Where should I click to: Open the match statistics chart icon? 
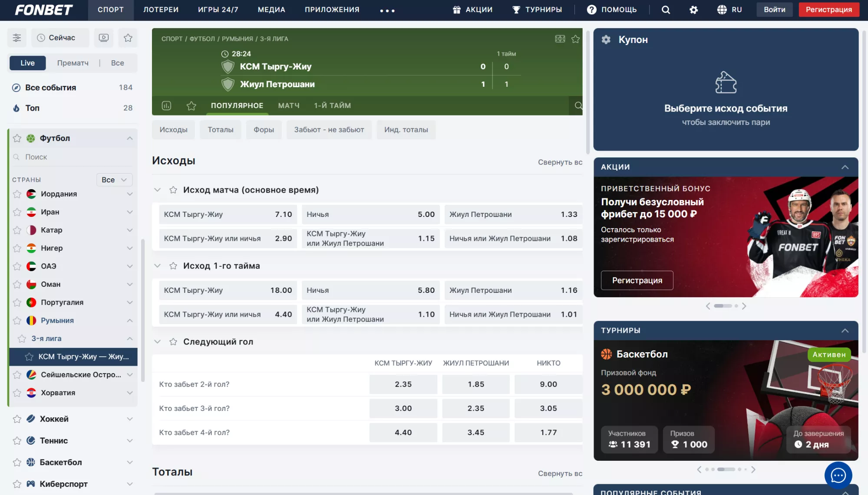[166, 105]
